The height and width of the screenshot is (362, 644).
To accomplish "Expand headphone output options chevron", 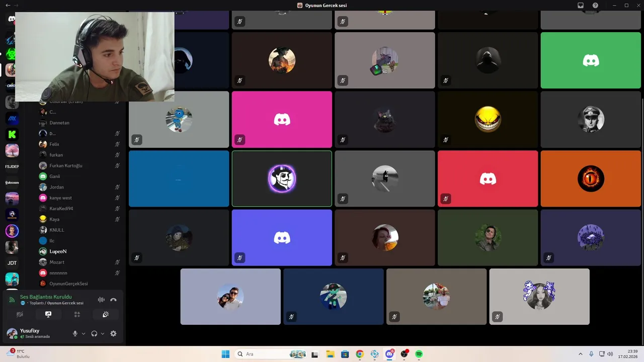I will click(103, 333).
